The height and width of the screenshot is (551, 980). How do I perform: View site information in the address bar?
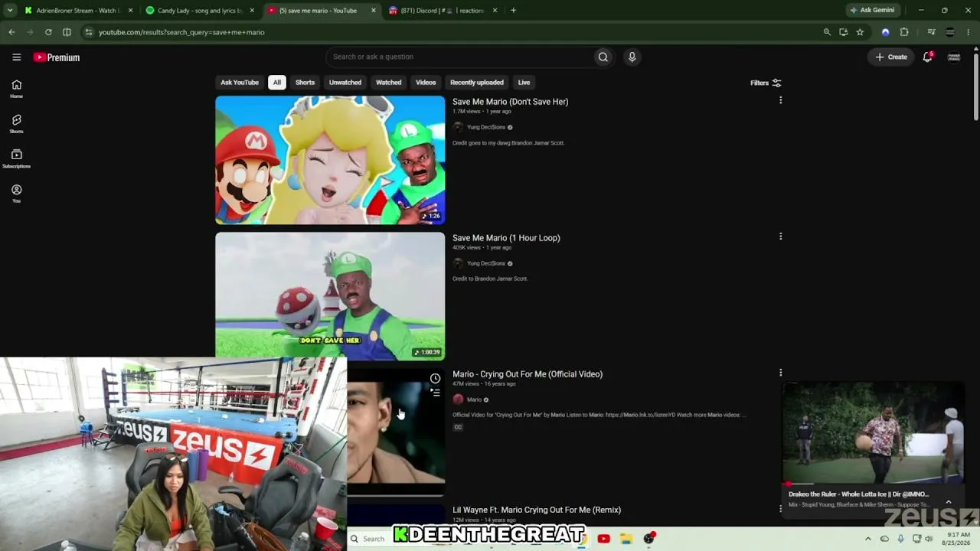point(89,32)
